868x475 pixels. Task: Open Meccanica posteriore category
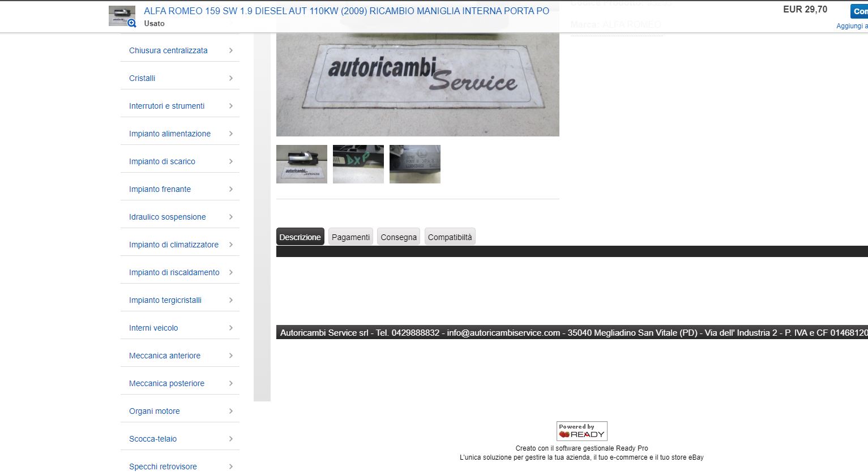click(x=166, y=383)
